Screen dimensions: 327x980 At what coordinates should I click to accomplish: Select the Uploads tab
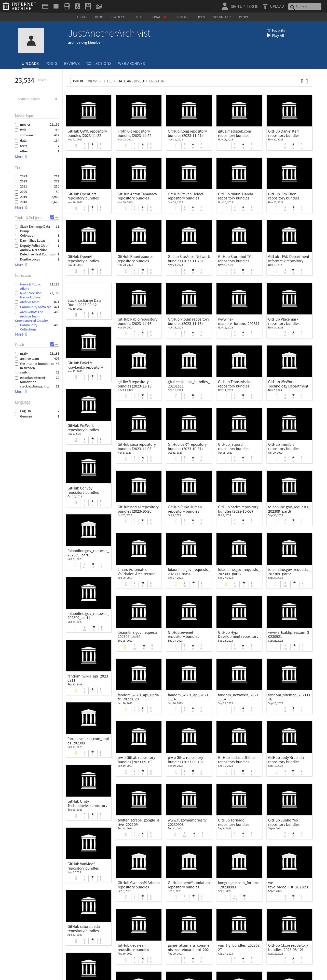[x=30, y=64]
